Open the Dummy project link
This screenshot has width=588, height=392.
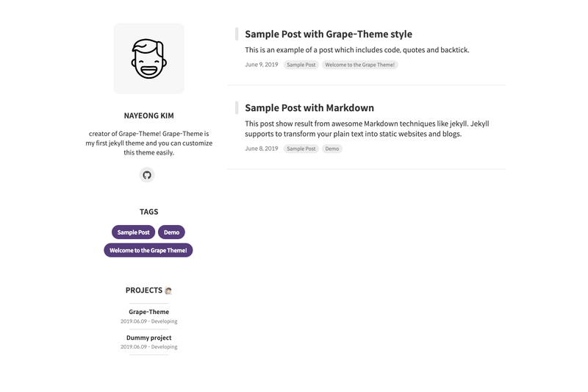[x=149, y=338]
